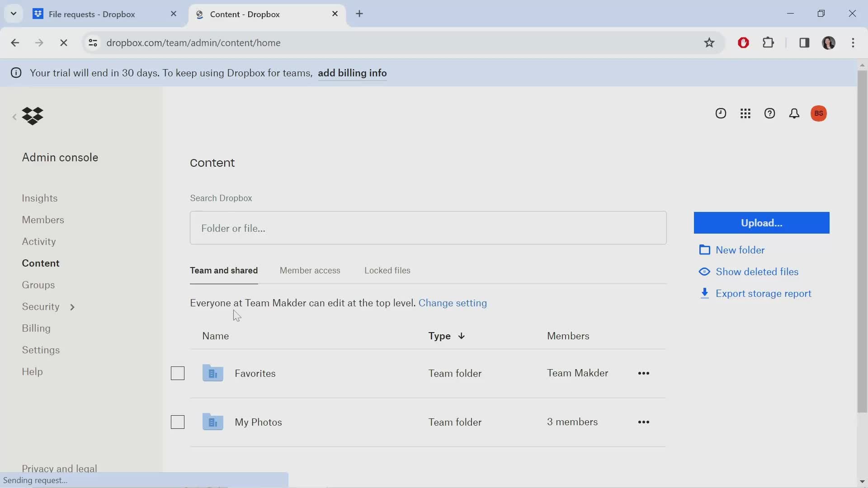Click the Dropbox home logo icon
Image resolution: width=868 pixels, height=488 pixels.
33,116
